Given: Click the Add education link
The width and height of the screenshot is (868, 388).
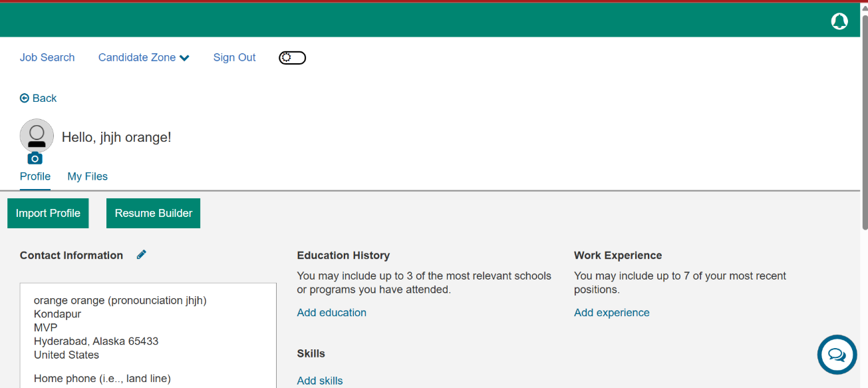Looking at the screenshot, I should [331, 313].
